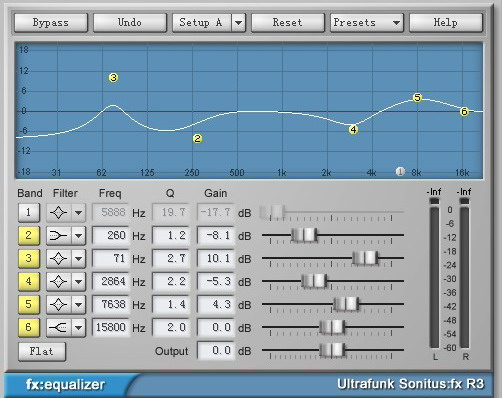
Task: Click the Undo button
Action: (x=130, y=23)
